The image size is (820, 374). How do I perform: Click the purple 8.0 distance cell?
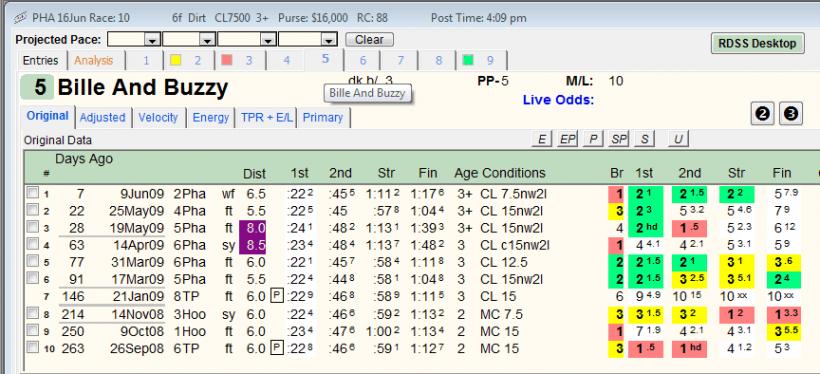(x=253, y=229)
